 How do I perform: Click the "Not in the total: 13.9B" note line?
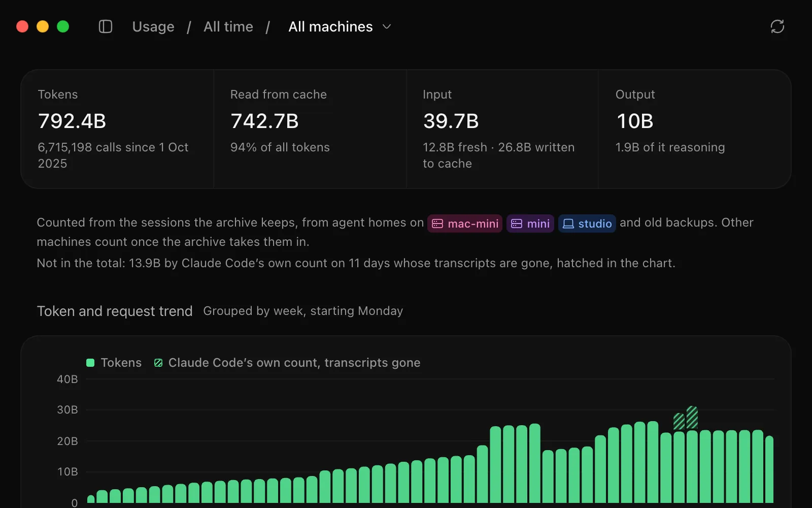(356, 263)
